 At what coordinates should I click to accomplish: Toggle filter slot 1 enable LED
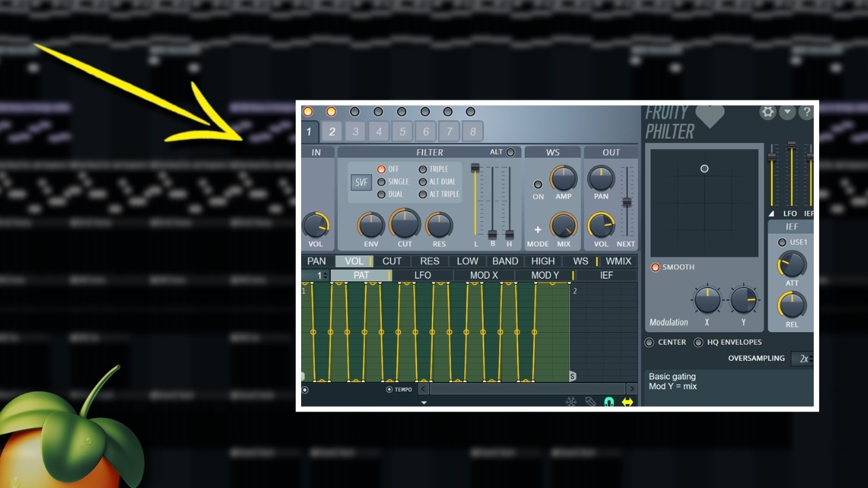click(x=308, y=112)
